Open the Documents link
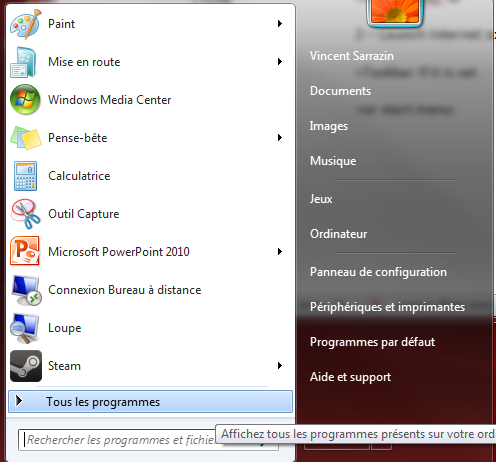Viewport: 496px width, 462px height. click(340, 91)
